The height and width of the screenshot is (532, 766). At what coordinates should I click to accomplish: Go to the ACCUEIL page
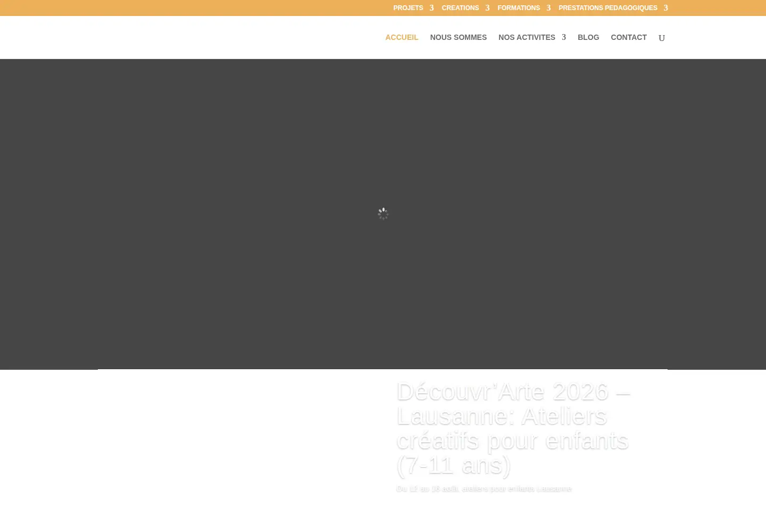402,37
